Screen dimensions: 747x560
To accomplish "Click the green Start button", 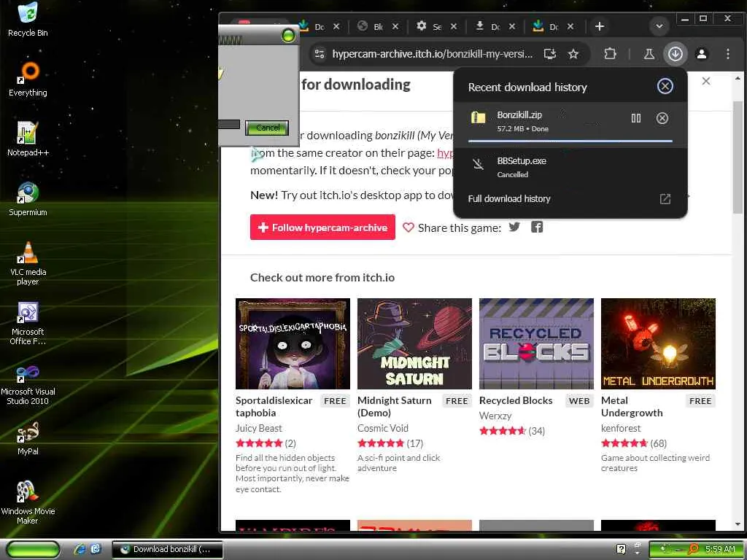I will click(x=33, y=549).
